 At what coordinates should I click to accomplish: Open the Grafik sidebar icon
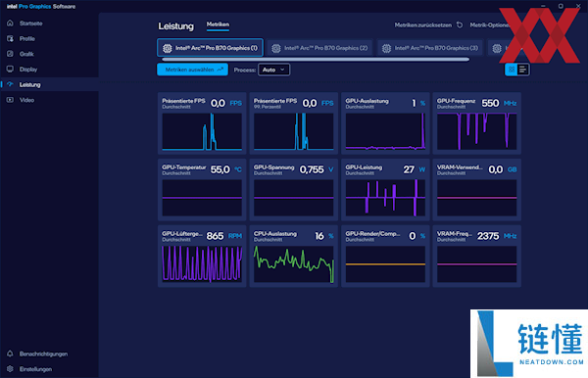[x=10, y=54]
